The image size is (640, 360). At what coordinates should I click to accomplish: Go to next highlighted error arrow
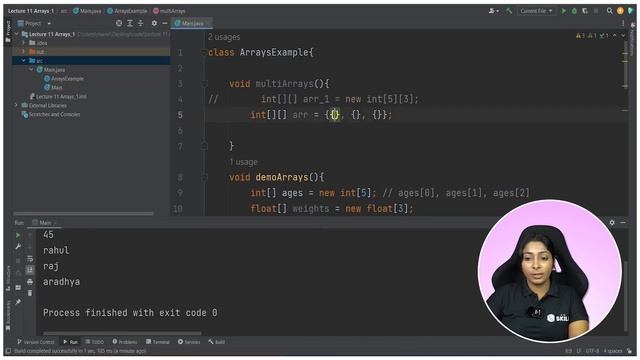click(x=623, y=36)
